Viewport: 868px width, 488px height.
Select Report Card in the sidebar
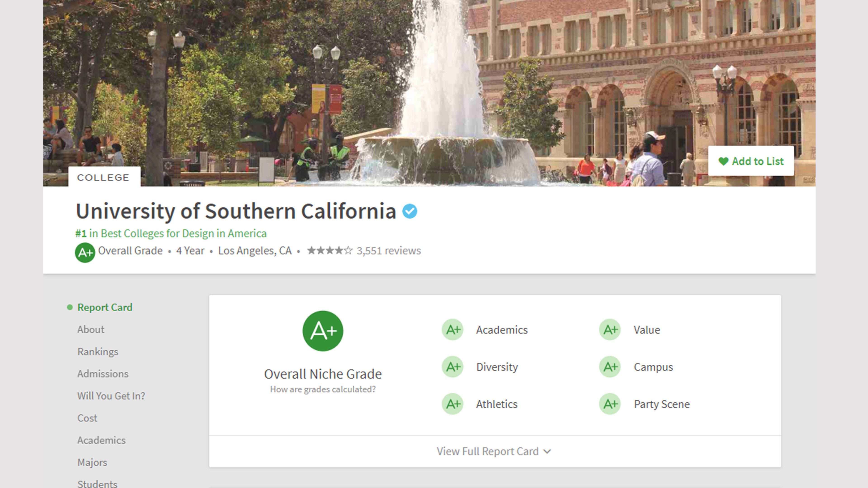click(105, 307)
